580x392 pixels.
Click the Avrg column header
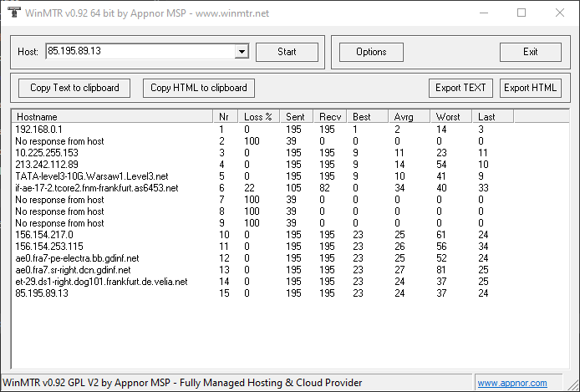410,116
